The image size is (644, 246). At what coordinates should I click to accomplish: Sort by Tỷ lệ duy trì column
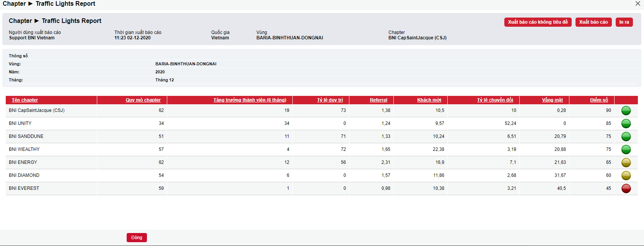330,100
